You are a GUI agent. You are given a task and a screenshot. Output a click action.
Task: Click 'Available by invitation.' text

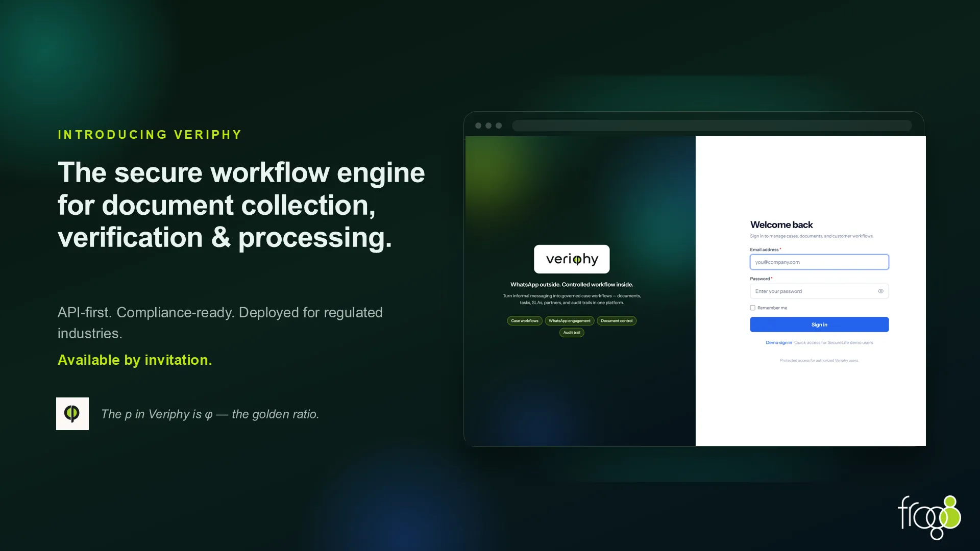135,360
